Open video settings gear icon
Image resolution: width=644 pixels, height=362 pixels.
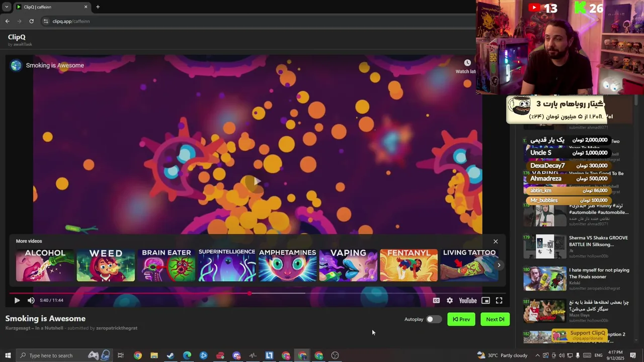pos(450,301)
